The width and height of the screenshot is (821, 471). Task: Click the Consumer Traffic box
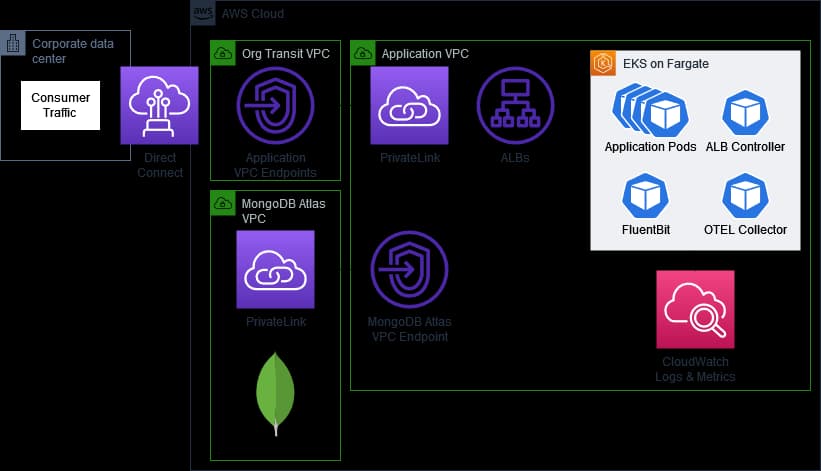point(60,105)
